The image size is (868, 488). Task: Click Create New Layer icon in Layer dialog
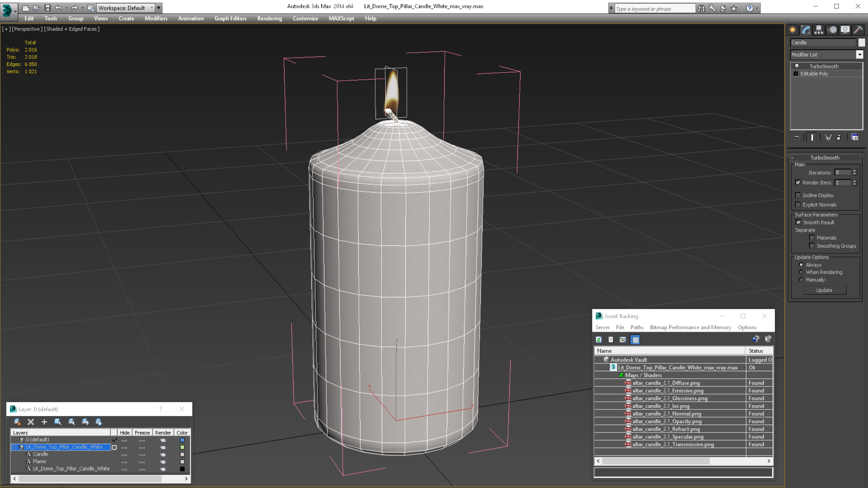[x=17, y=422]
